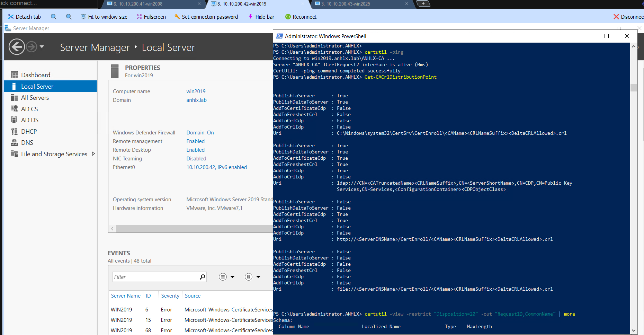Sort events by Server Name column
Image resolution: width=644 pixels, height=335 pixels.
coord(126,296)
